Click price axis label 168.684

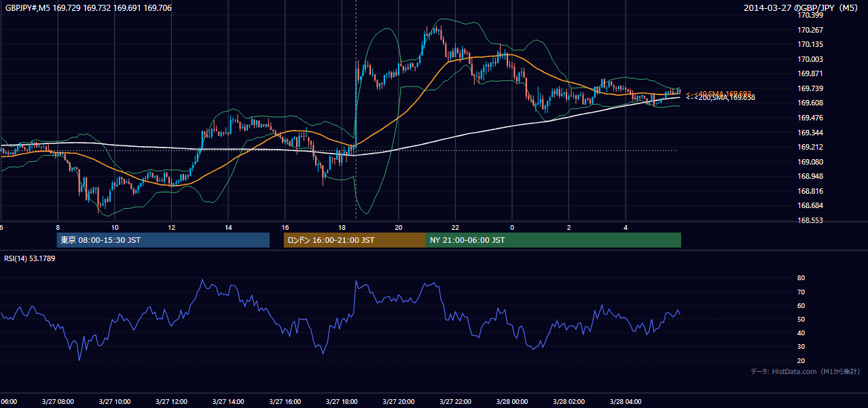click(810, 205)
